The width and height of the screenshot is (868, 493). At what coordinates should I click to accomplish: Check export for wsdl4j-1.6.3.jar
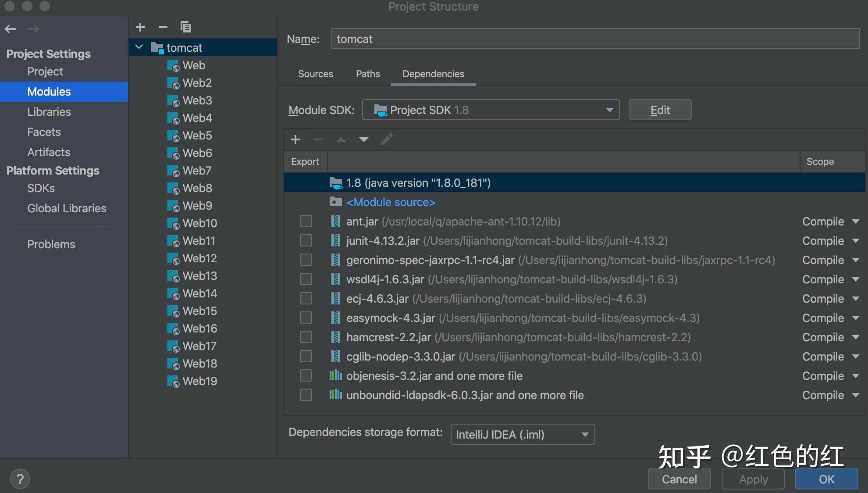(x=306, y=279)
